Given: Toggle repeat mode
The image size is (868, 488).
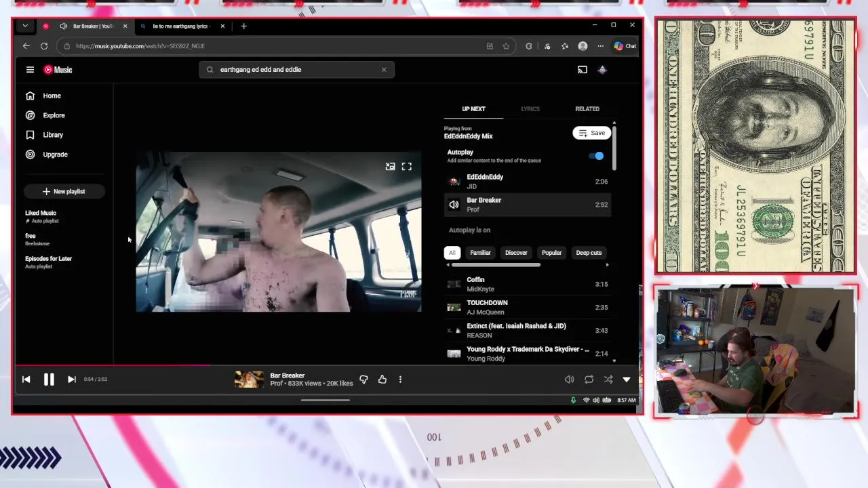Looking at the screenshot, I should pyautogui.click(x=589, y=380).
